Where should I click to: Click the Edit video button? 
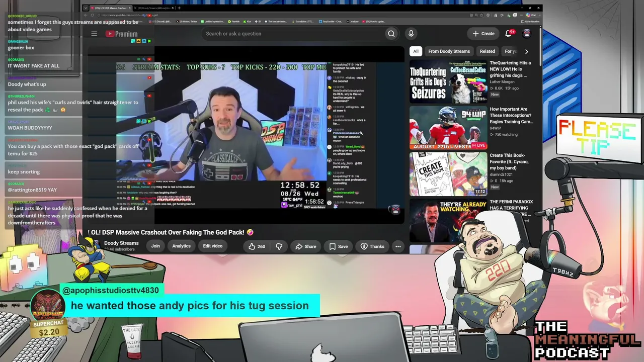[212, 246]
